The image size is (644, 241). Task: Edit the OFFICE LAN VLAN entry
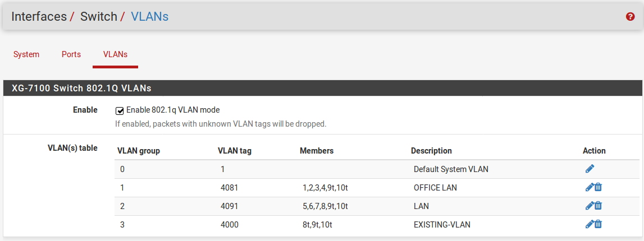coord(589,188)
